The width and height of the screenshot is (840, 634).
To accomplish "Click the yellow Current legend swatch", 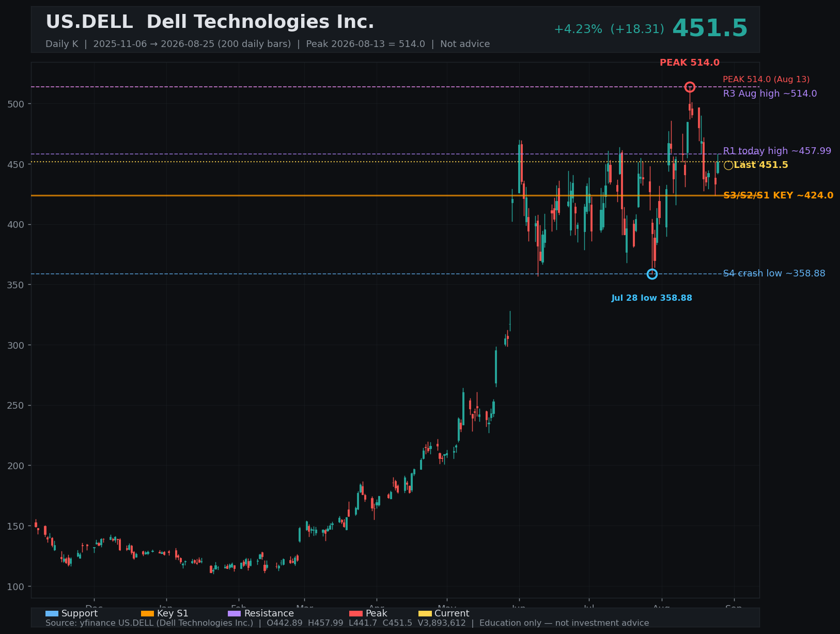I will pos(425,613).
